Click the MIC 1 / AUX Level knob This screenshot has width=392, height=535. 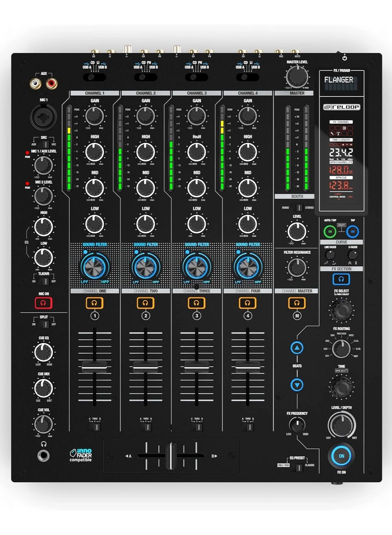[x=43, y=165]
